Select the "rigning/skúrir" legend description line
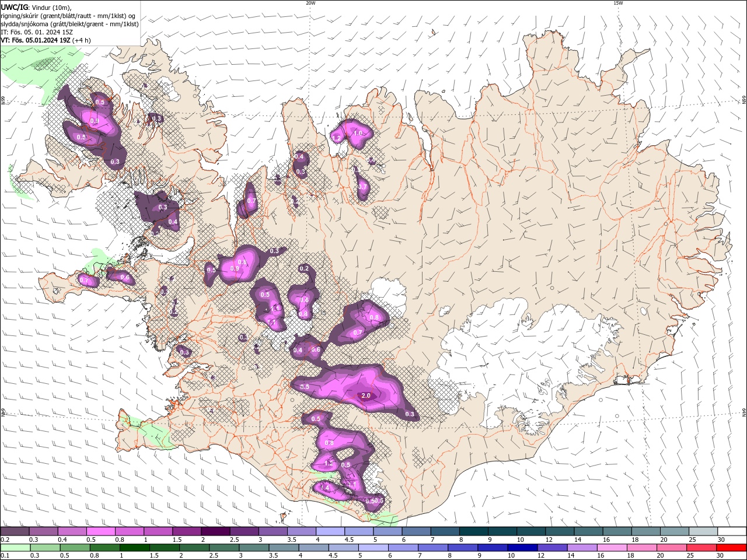This screenshot has height=560, width=747. coord(69,16)
